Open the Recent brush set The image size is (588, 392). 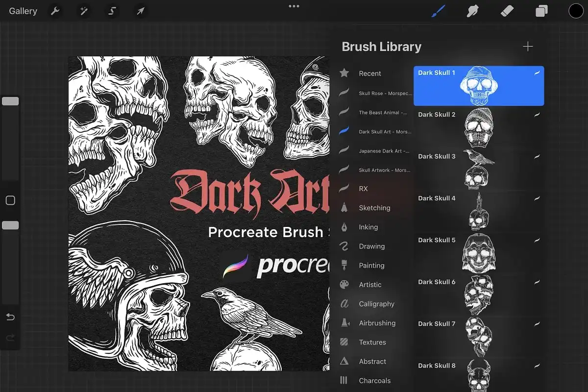coord(375,73)
